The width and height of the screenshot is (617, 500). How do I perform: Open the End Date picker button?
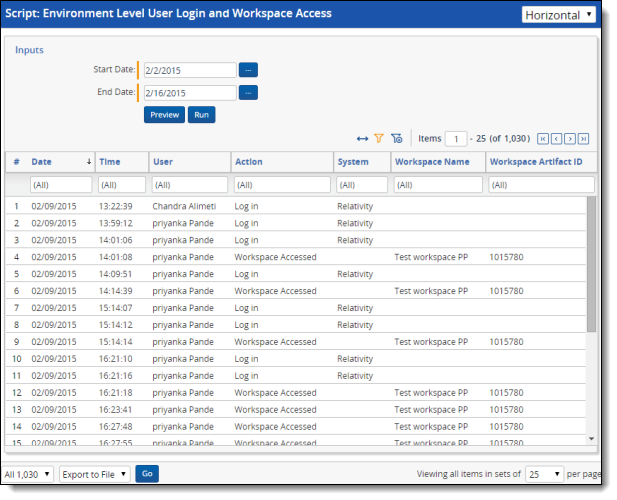(248, 93)
